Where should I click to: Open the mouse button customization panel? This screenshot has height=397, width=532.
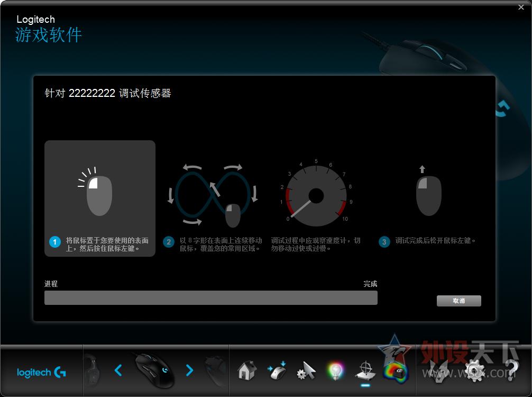click(x=277, y=371)
